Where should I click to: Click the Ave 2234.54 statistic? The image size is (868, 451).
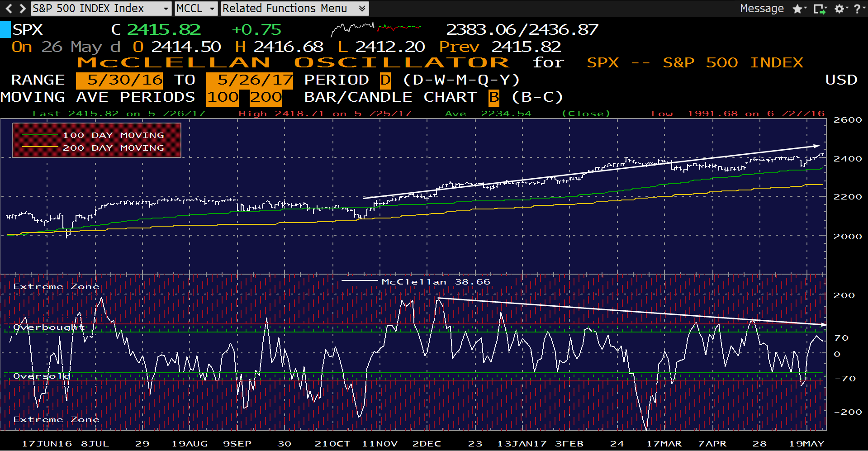coord(488,114)
